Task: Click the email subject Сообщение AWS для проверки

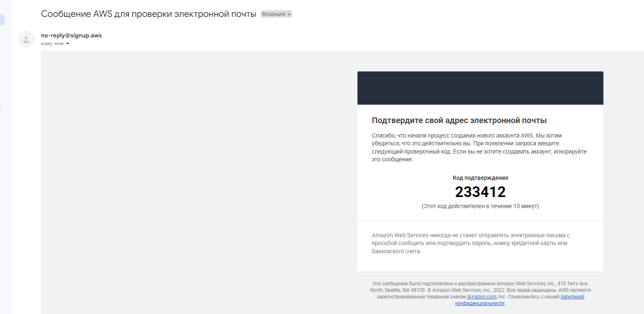Action: tap(148, 14)
